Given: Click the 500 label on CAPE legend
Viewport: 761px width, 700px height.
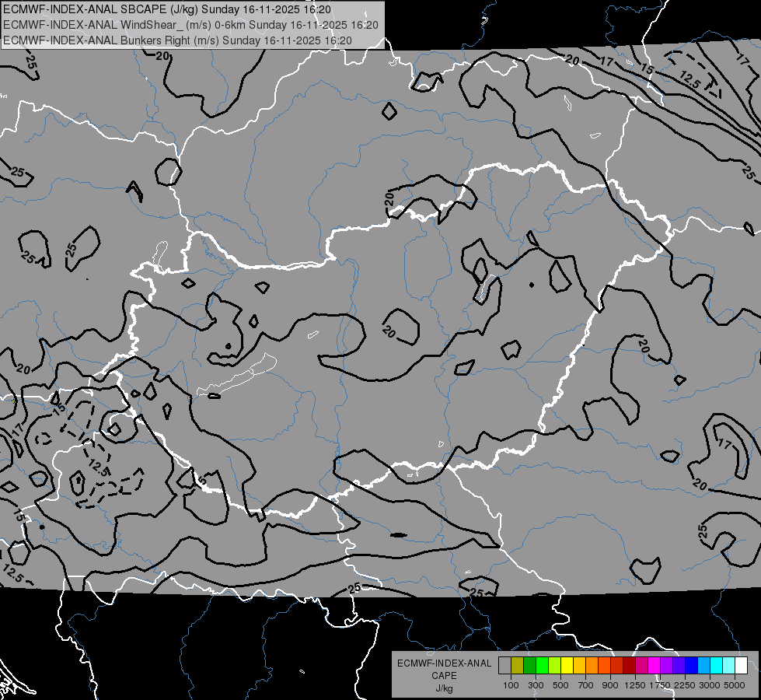Looking at the screenshot, I should pyautogui.click(x=560, y=685).
